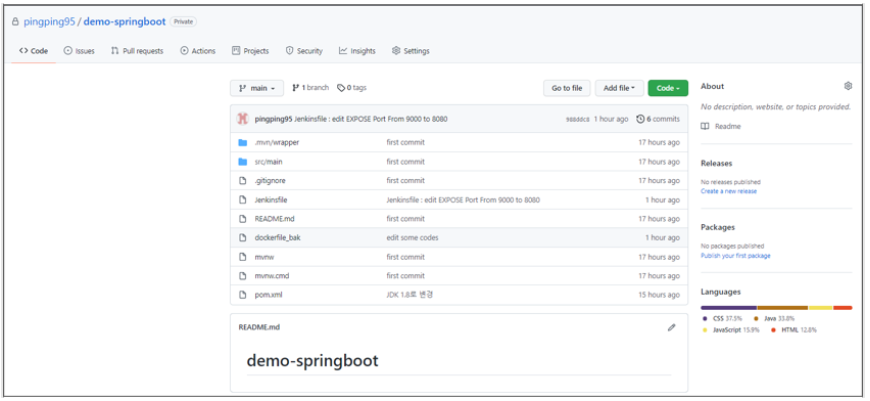Open the main branch dropdown
The height and width of the screenshot is (401, 870).
pos(257,88)
